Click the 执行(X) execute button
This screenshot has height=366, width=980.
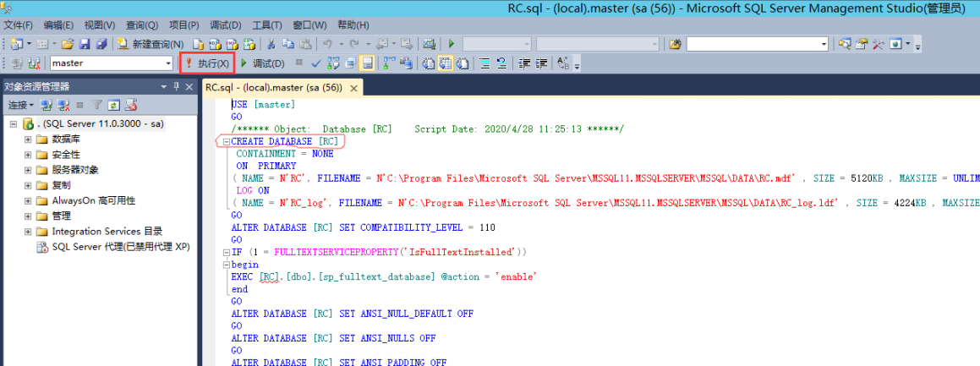tap(207, 63)
